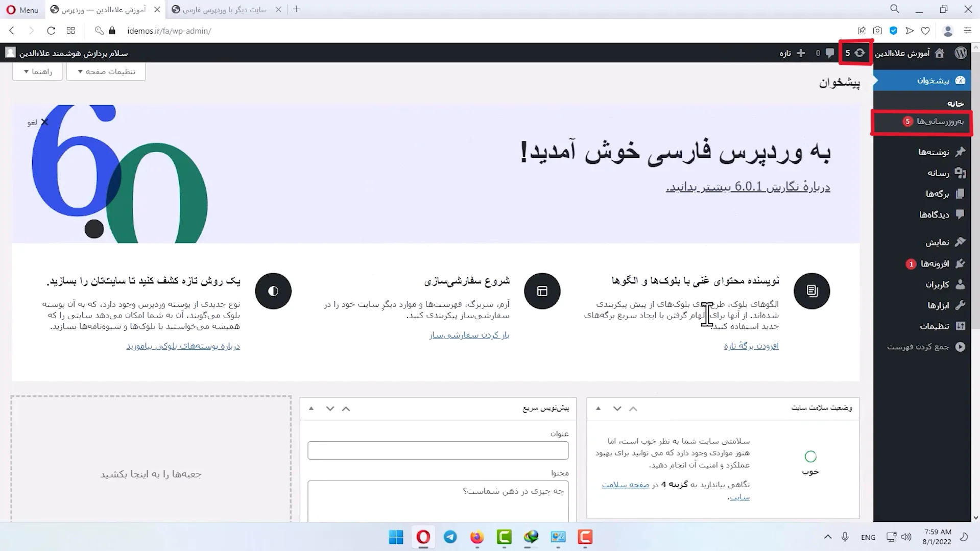This screenshot has height=551, width=980.
Task: Click the خوب site health status circle
Action: (x=810, y=457)
